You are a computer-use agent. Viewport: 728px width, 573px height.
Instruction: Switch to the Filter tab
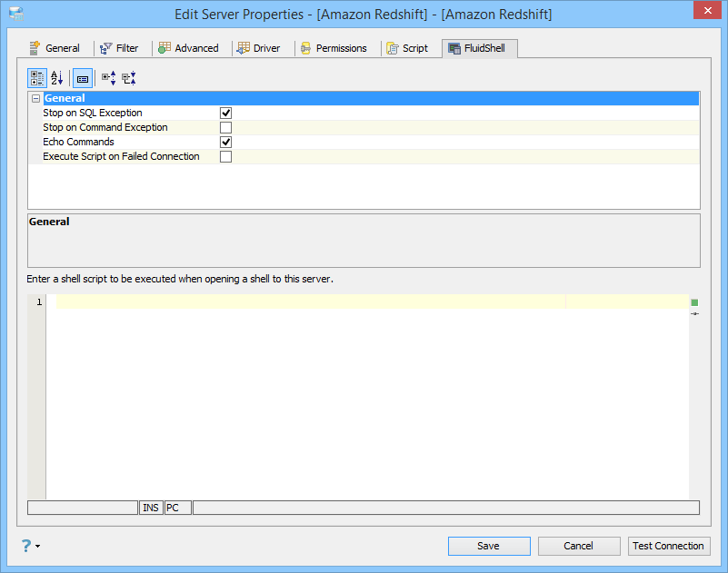point(119,48)
